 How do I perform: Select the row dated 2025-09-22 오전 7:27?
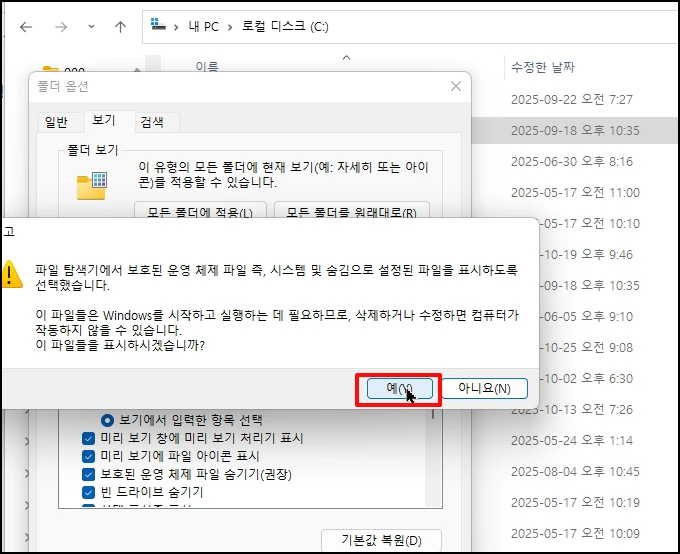572,100
